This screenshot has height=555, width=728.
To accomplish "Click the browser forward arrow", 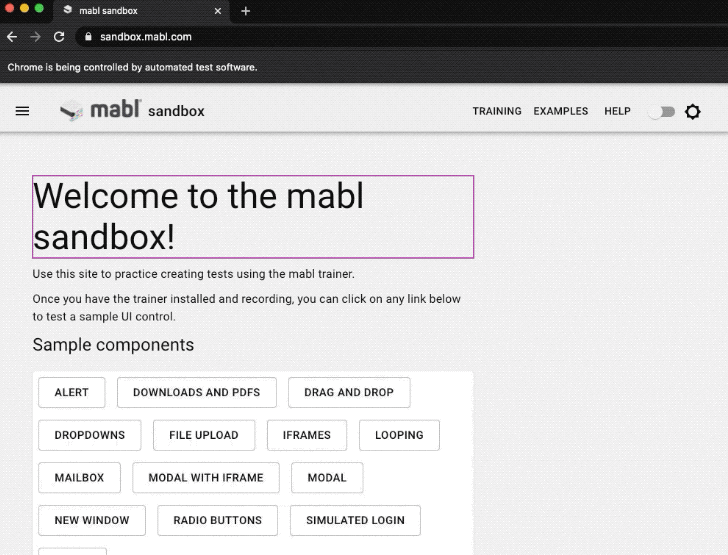I will point(35,37).
